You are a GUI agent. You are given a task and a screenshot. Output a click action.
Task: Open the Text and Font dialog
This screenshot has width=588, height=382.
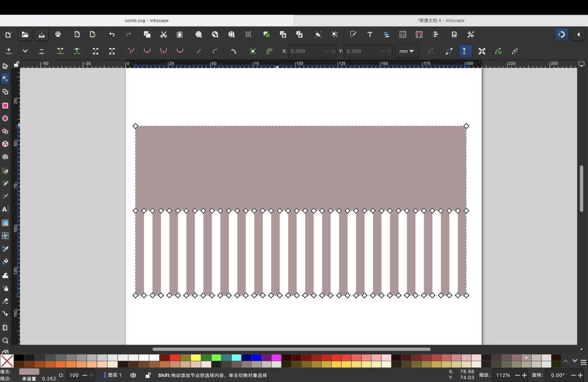pos(370,34)
